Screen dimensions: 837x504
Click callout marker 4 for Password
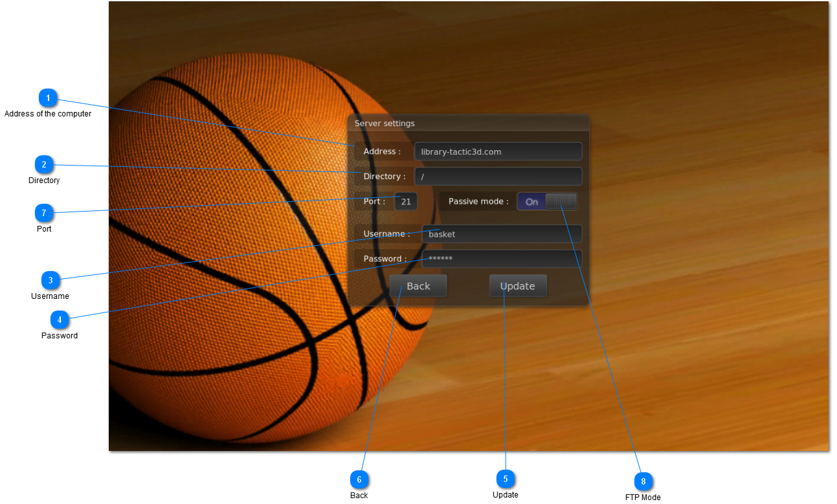pos(59,320)
